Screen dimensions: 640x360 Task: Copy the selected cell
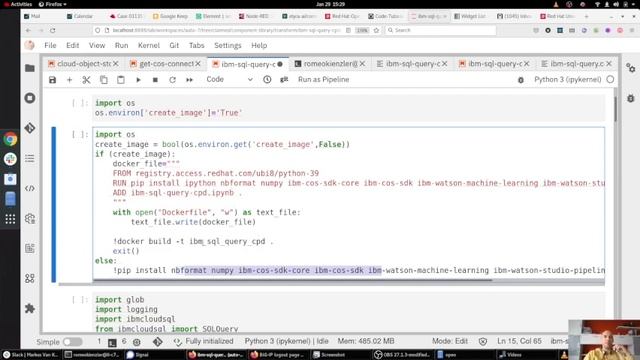tap(104, 80)
